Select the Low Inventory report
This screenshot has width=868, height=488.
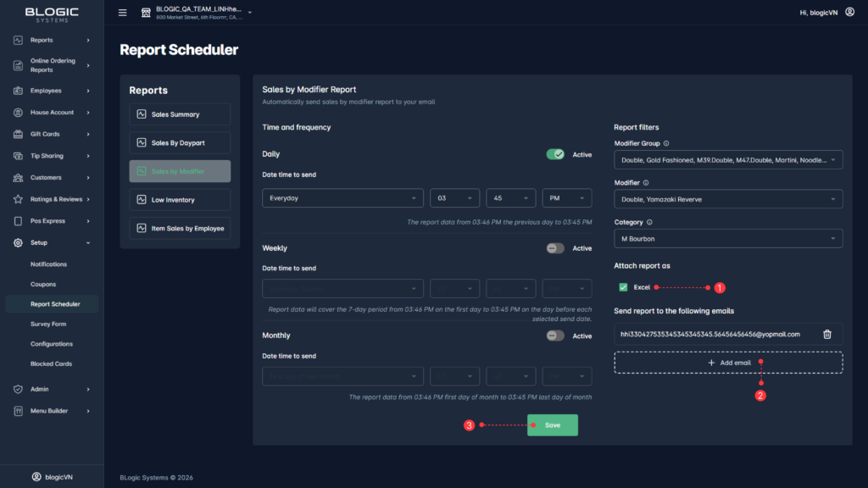coord(180,200)
